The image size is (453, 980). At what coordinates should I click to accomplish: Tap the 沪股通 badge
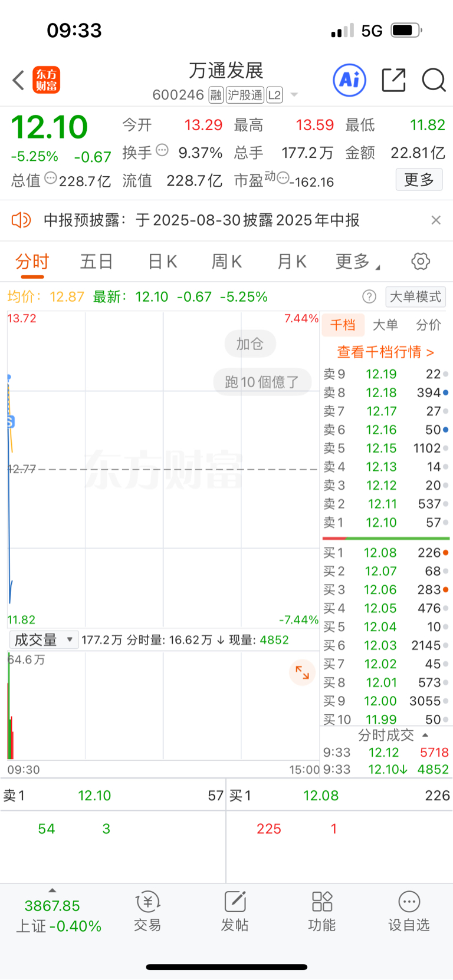point(245,95)
